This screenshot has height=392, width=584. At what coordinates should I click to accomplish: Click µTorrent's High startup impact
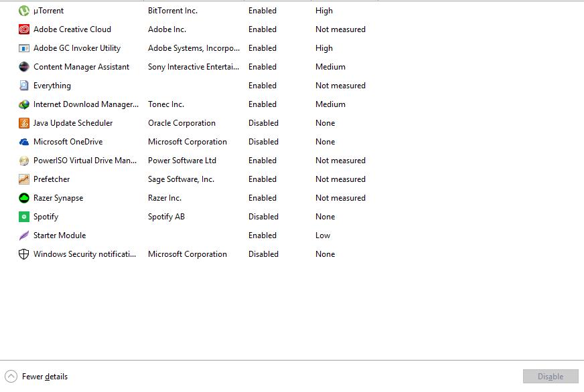click(x=324, y=11)
